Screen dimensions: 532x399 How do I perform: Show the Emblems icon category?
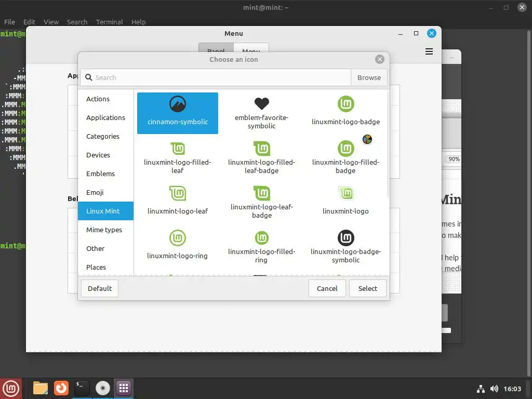pyautogui.click(x=106, y=174)
